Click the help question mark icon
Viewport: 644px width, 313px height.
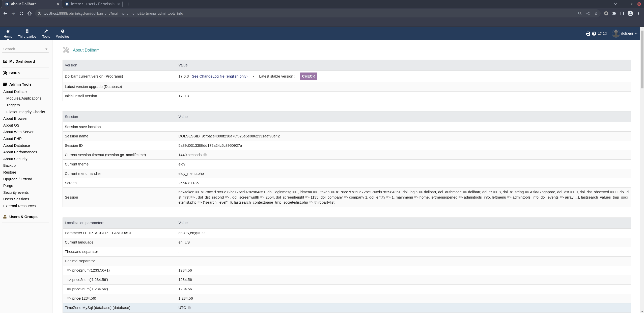click(594, 34)
